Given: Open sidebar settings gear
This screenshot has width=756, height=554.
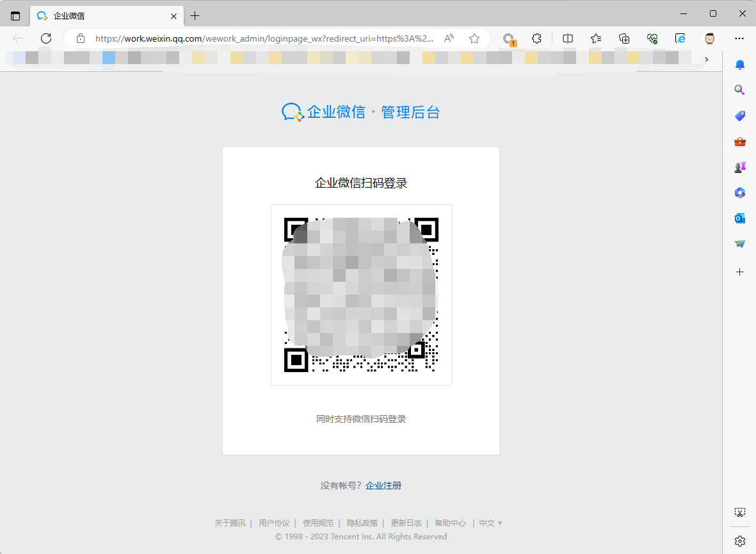Looking at the screenshot, I should (740, 541).
